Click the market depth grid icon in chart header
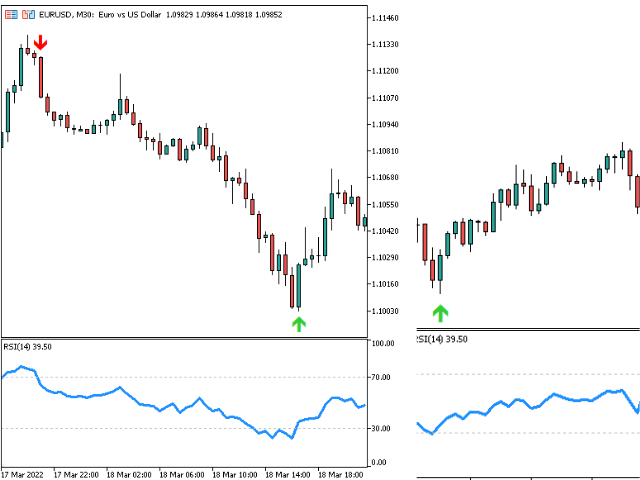640x480 pixels. point(9,15)
